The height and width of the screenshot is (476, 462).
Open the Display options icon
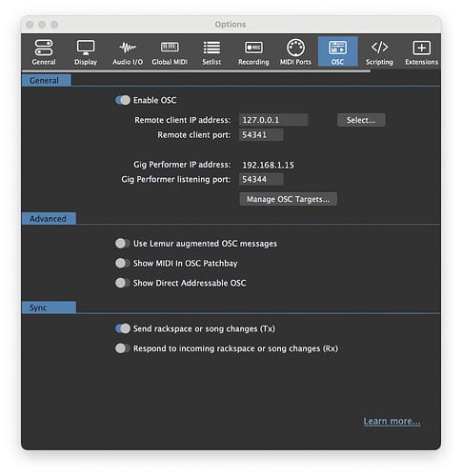pyautogui.click(x=86, y=52)
